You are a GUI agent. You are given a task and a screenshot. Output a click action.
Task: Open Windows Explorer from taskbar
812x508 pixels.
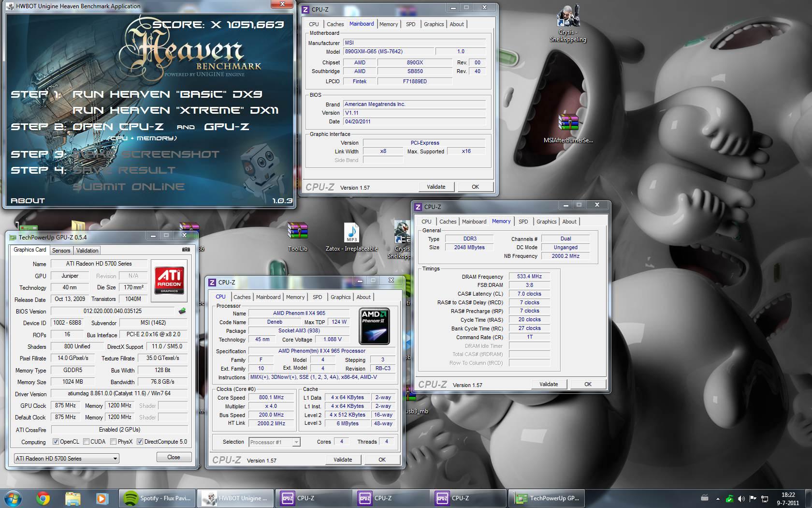pyautogui.click(x=72, y=498)
